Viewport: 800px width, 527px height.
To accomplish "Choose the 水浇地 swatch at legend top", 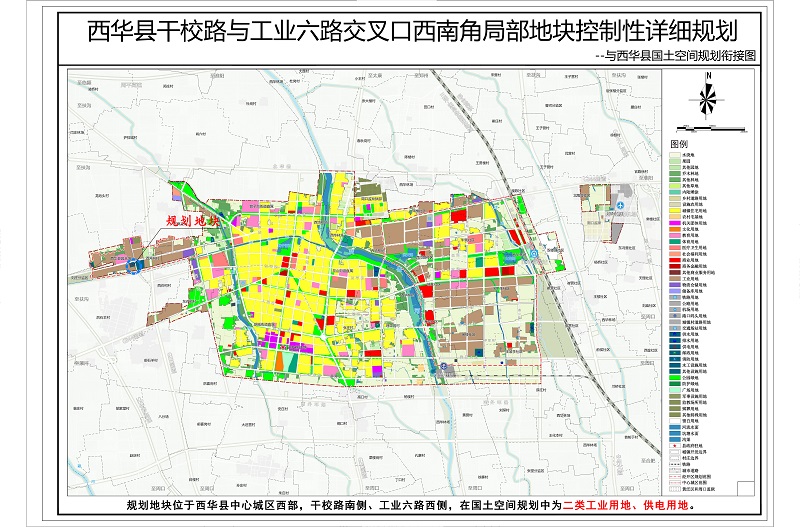I will (673, 155).
